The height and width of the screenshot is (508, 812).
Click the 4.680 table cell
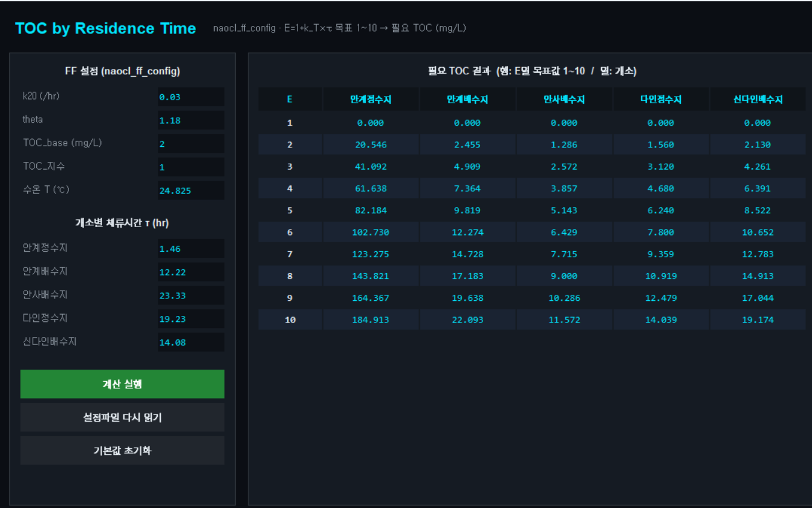[661, 188]
